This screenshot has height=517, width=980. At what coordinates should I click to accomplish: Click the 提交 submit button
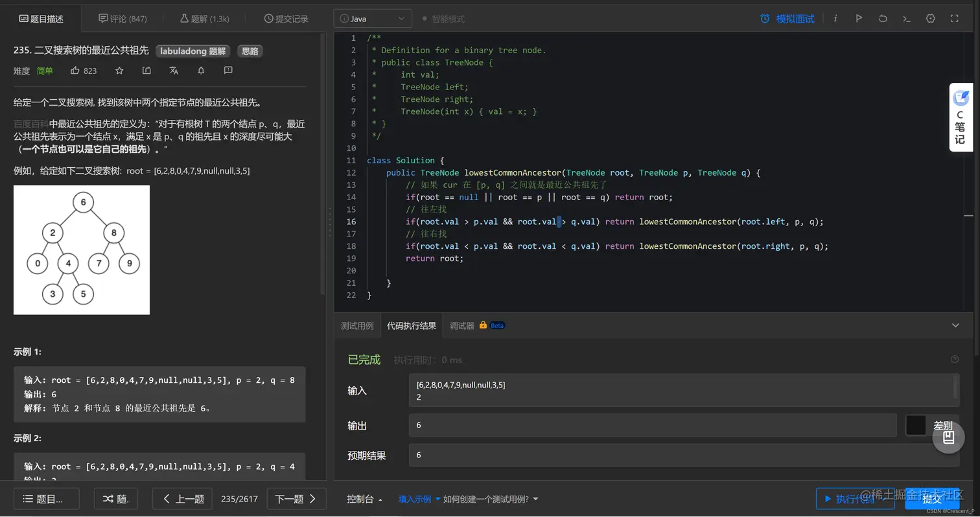click(932, 498)
